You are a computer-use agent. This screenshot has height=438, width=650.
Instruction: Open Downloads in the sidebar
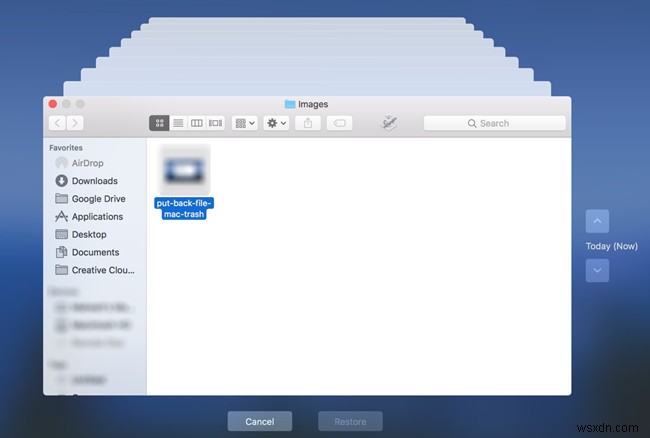tap(87, 181)
